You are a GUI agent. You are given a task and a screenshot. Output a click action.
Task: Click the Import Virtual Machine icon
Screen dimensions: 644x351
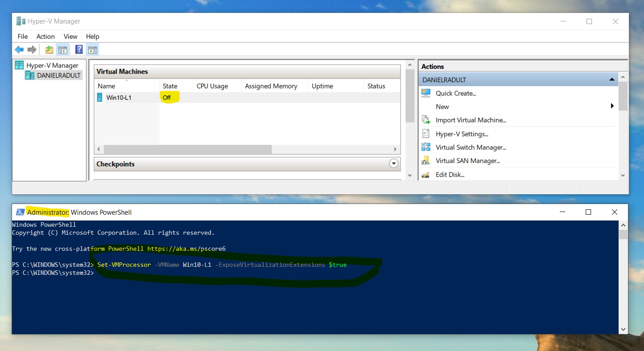point(426,120)
